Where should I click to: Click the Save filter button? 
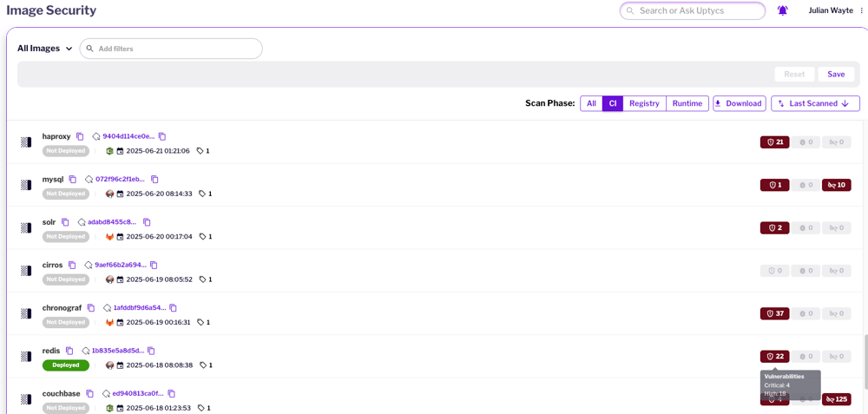[x=836, y=74]
